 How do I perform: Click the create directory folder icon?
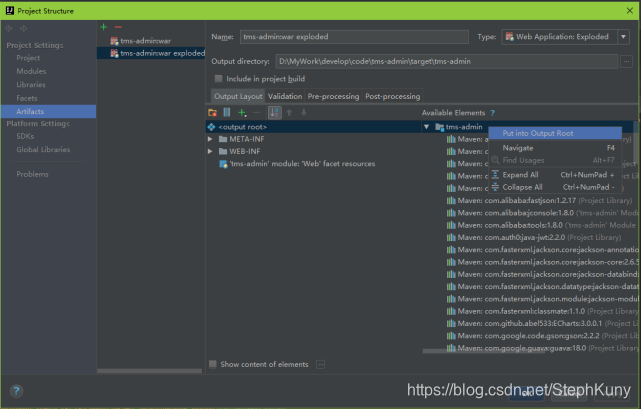pyautogui.click(x=212, y=112)
